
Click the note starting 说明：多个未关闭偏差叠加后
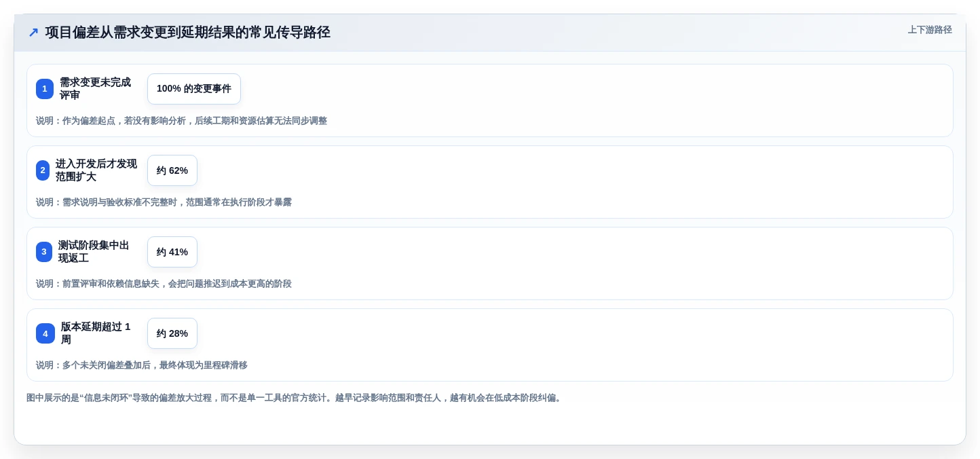142,365
